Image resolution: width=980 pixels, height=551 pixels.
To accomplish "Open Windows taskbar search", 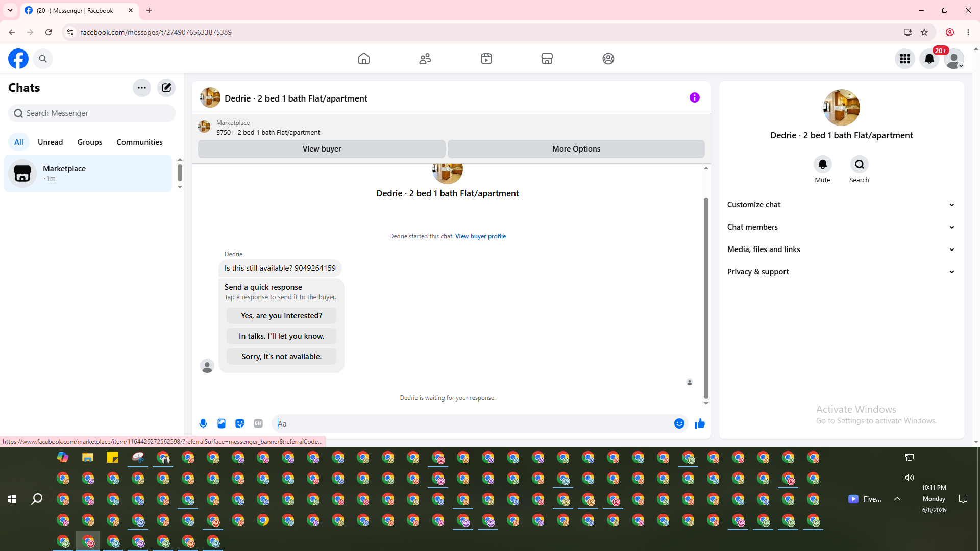I will tap(37, 499).
